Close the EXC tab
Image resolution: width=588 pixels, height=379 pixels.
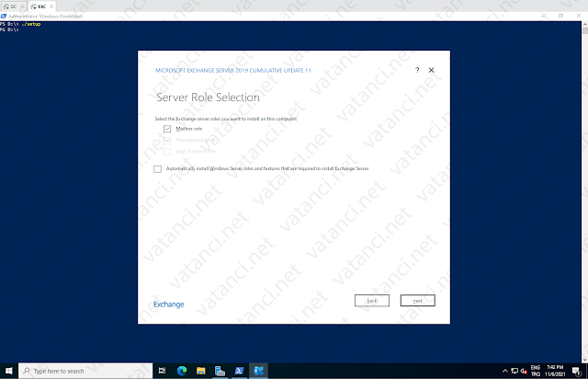tap(51, 6)
